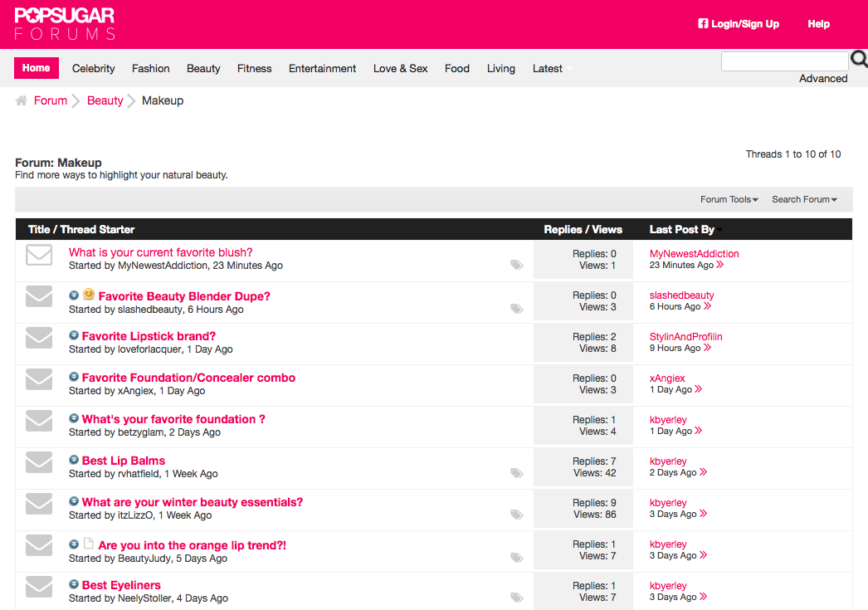Image resolution: width=868 pixels, height=610 pixels.
Task: Open the Celebrity section
Action: (x=94, y=69)
